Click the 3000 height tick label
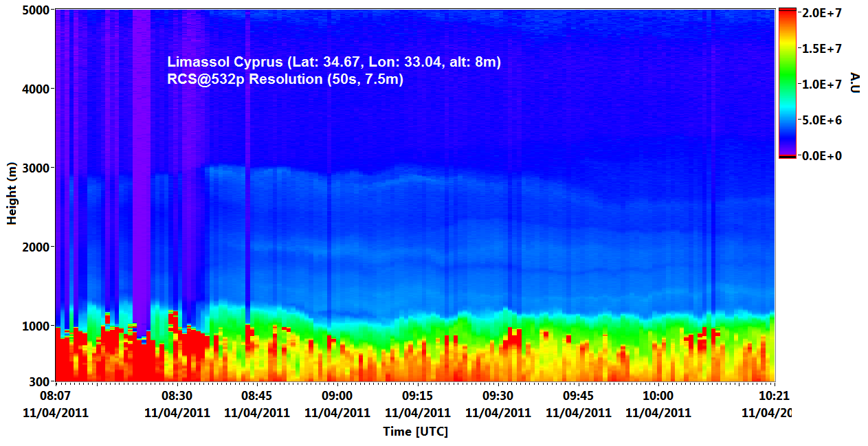The image size is (868, 446). 34,168
